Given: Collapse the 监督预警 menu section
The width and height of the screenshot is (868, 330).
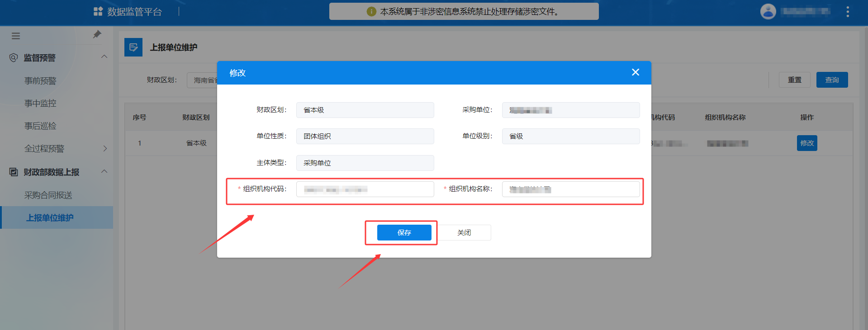Looking at the screenshot, I should tap(104, 57).
